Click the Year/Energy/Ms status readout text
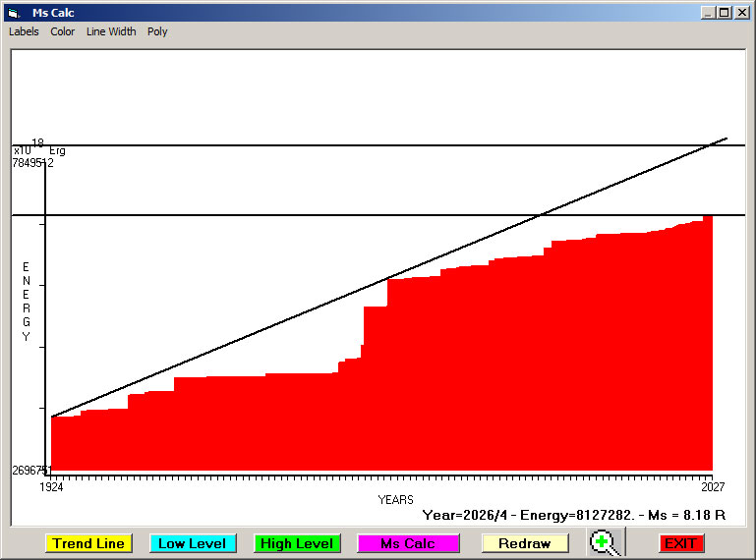 coord(573,515)
